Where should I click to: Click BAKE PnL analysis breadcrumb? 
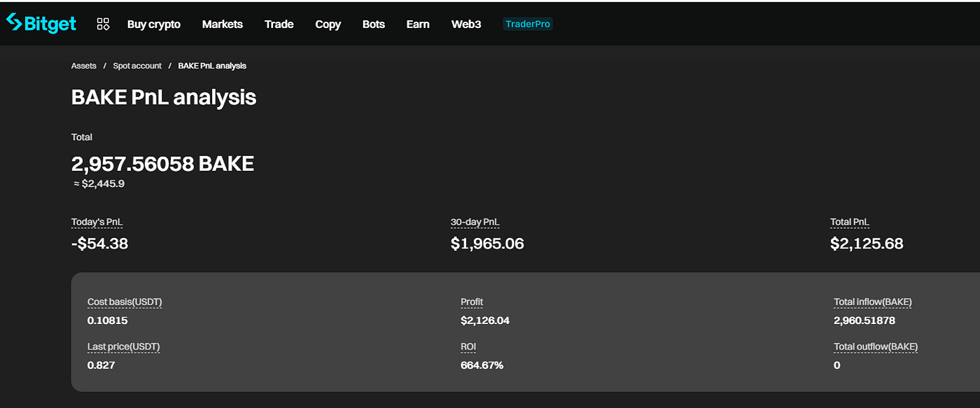coord(212,66)
